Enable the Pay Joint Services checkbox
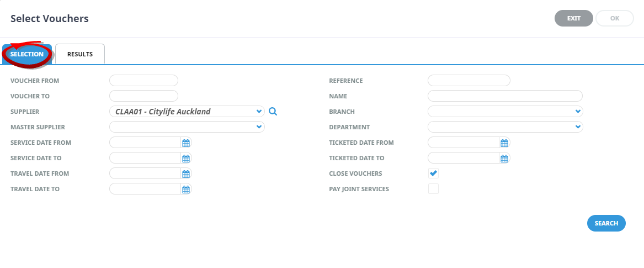 pyautogui.click(x=434, y=189)
